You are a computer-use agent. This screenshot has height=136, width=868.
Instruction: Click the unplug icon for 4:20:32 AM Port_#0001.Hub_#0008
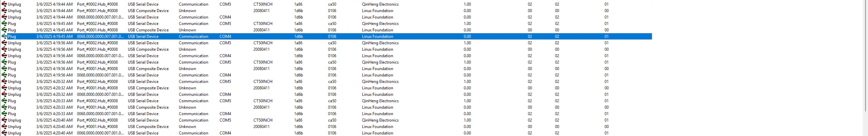point(4,88)
